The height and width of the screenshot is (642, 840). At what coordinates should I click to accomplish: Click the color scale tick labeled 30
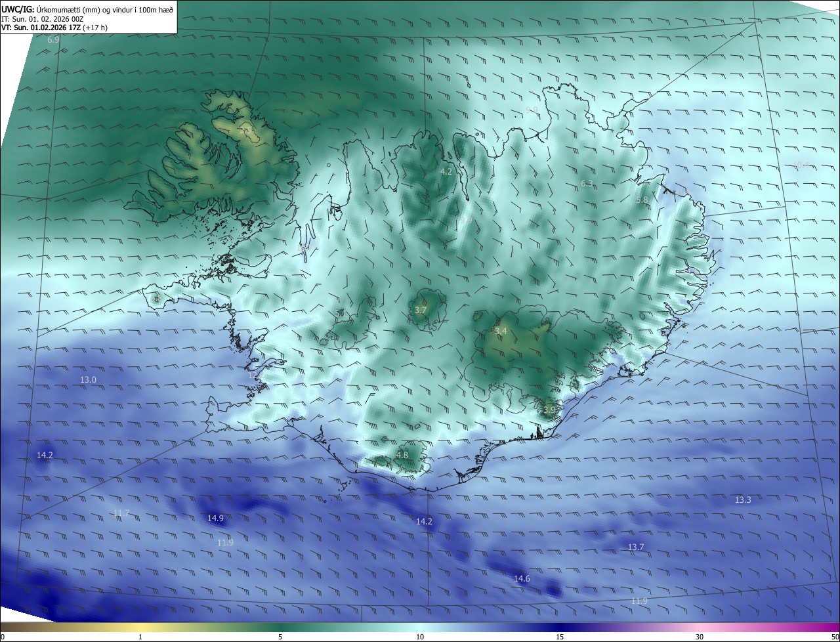[x=700, y=637]
